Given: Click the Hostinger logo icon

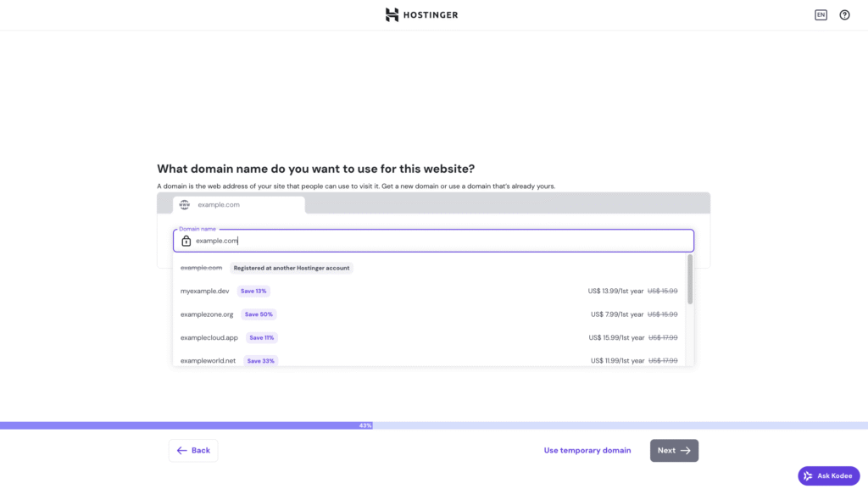Looking at the screenshot, I should [391, 14].
